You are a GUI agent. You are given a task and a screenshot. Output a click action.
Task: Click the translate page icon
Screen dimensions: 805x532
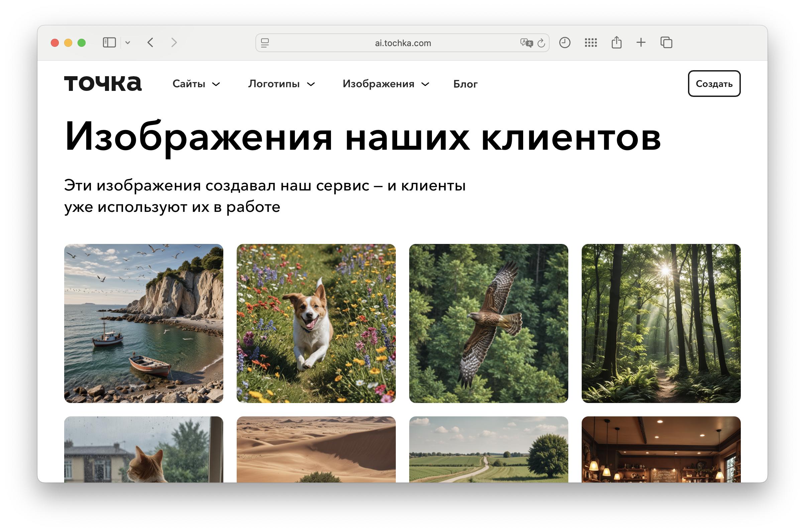point(527,43)
